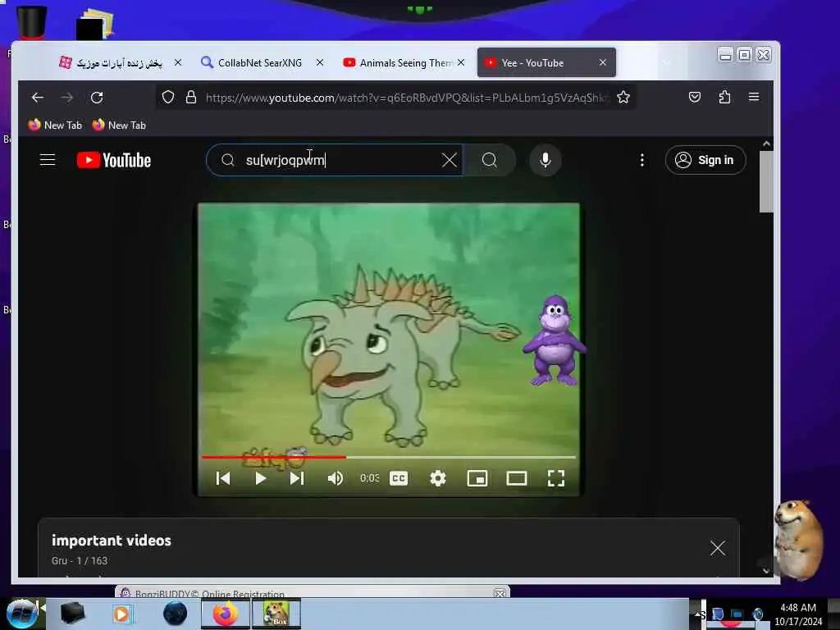Viewport: 840px width, 630px height.
Task: Skip to next video in playlist
Action: tap(297, 478)
